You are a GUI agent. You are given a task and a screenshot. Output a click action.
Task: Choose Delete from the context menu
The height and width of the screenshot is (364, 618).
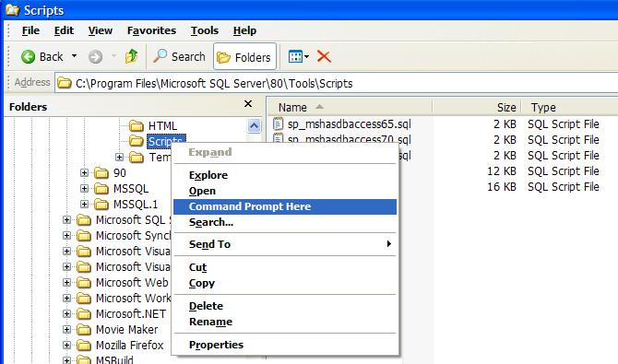tap(285, 306)
